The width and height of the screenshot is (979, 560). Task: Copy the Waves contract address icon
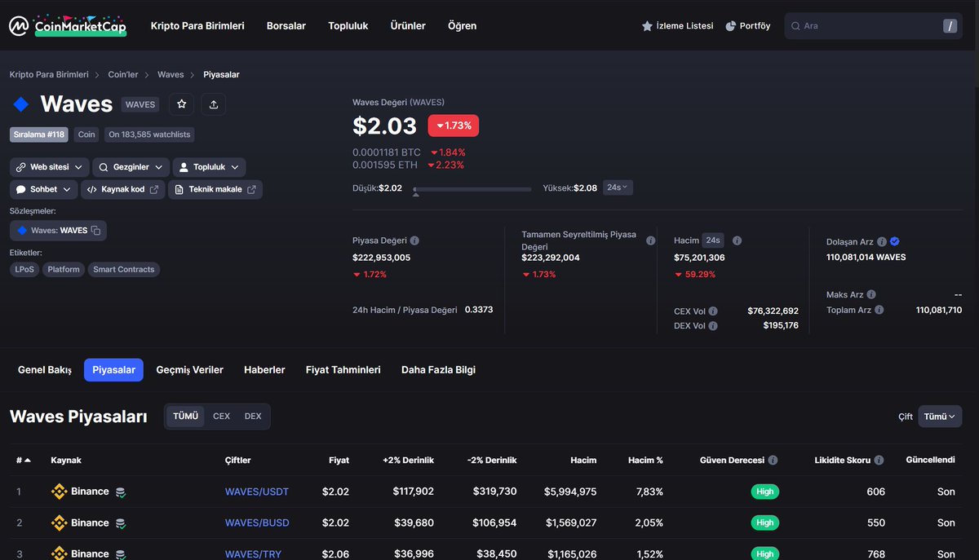[x=95, y=231]
